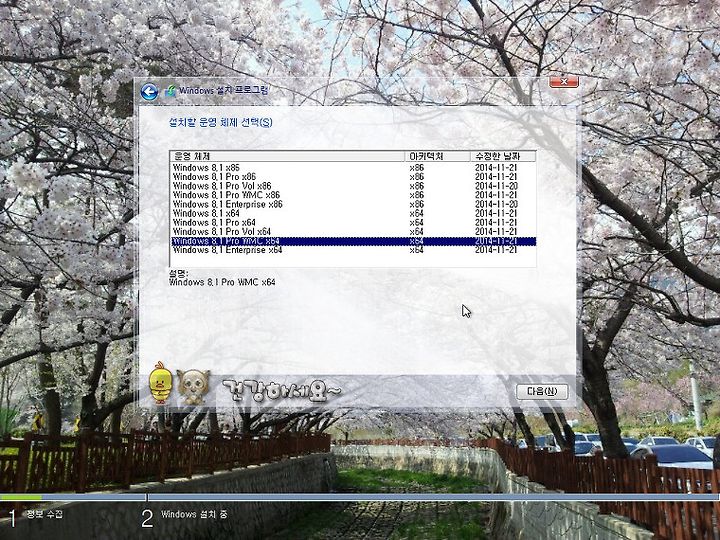Click description text Windows 8.1 Pro WMC x64
The width and height of the screenshot is (720, 540).
pos(222,282)
